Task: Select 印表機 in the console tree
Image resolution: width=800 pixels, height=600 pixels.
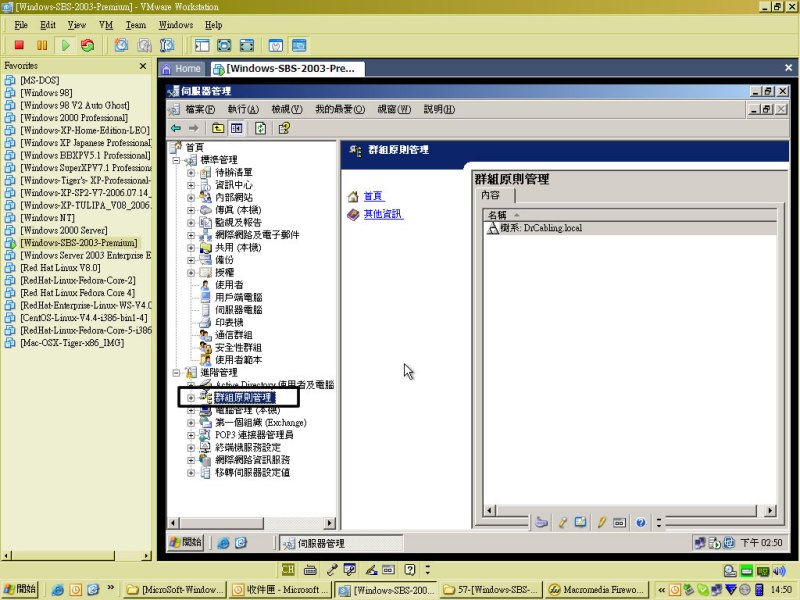Action: (x=229, y=322)
